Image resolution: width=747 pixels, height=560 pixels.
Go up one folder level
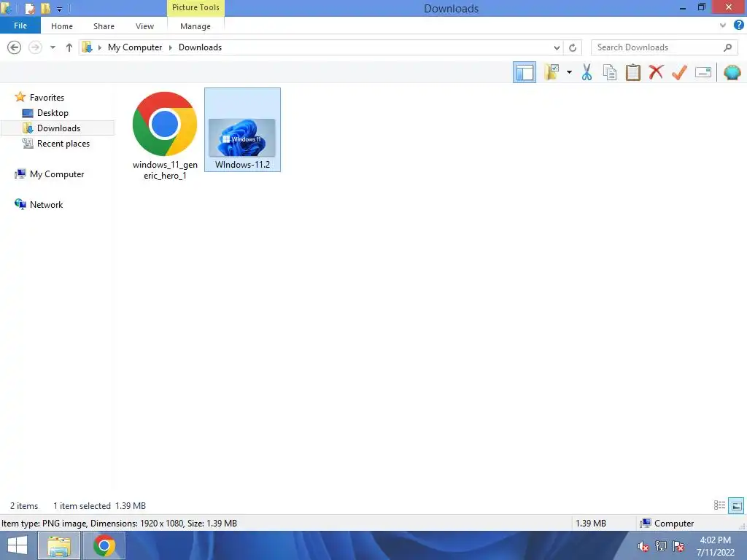(x=69, y=47)
